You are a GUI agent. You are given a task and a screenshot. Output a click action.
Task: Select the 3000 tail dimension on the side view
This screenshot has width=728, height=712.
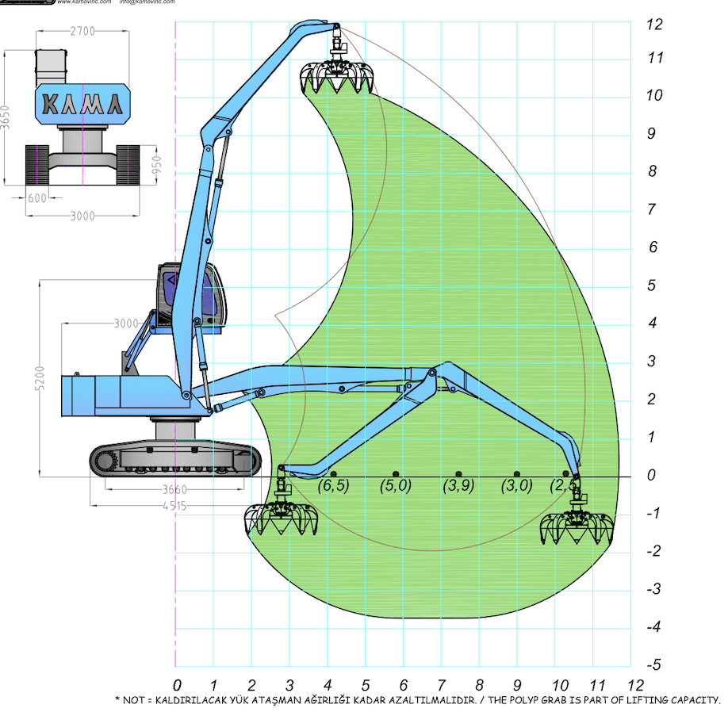tap(126, 323)
